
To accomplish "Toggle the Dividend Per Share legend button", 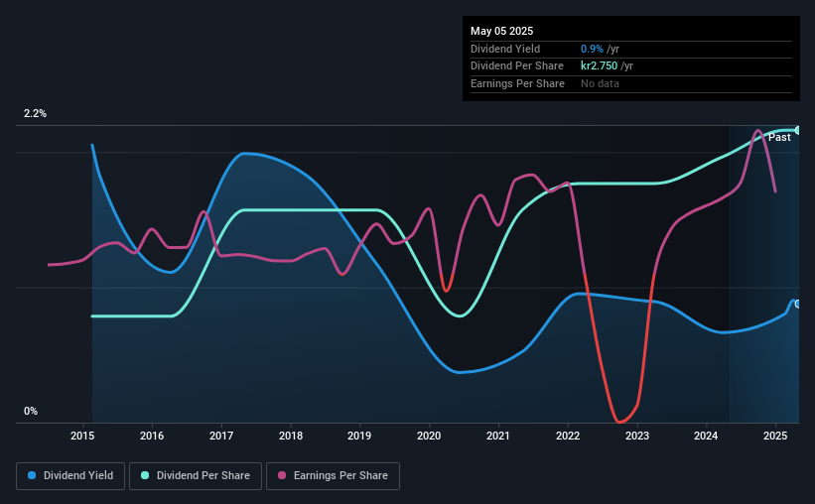I will coord(196,476).
